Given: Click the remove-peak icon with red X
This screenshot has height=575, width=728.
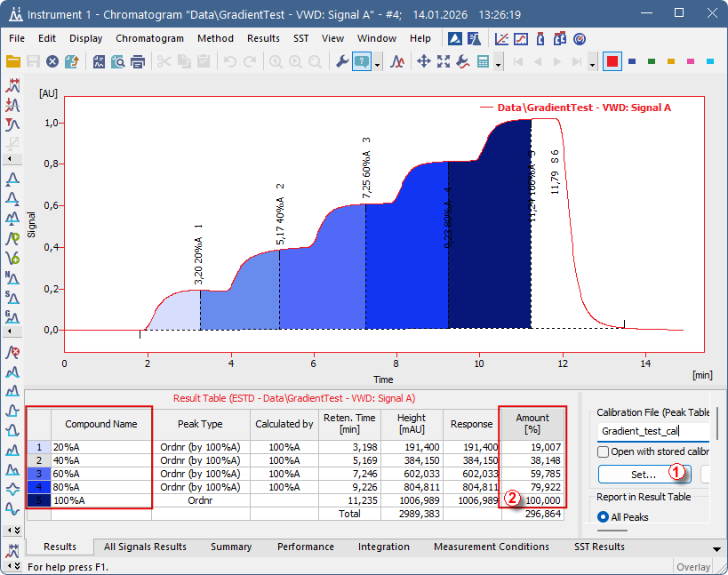Looking at the screenshot, I should click(12, 353).
